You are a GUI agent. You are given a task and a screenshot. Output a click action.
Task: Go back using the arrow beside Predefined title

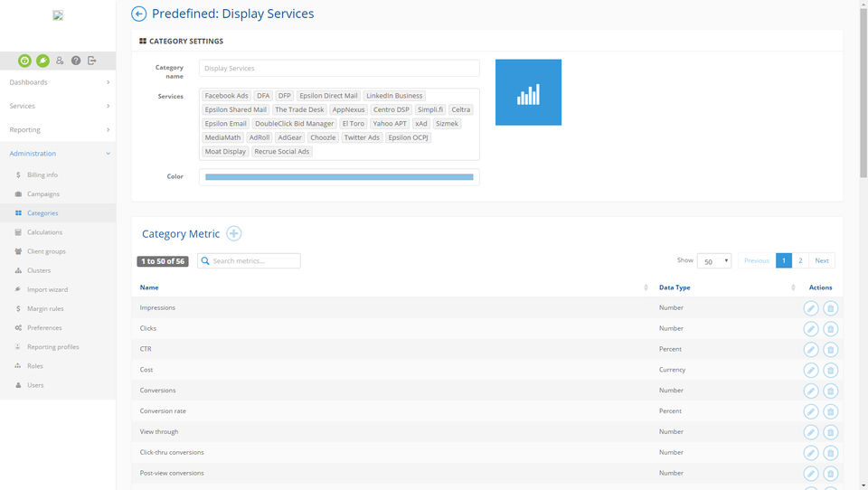pos(138,14)
